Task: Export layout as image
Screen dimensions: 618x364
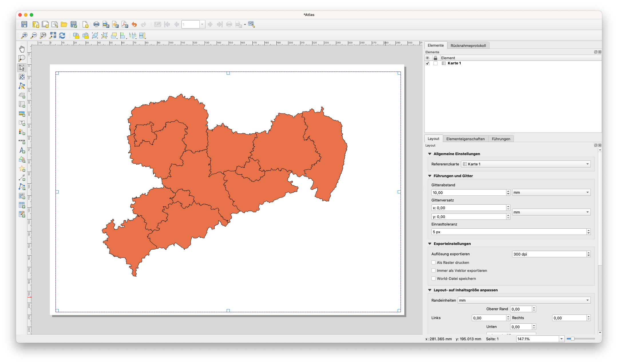Action: (106, 24)
